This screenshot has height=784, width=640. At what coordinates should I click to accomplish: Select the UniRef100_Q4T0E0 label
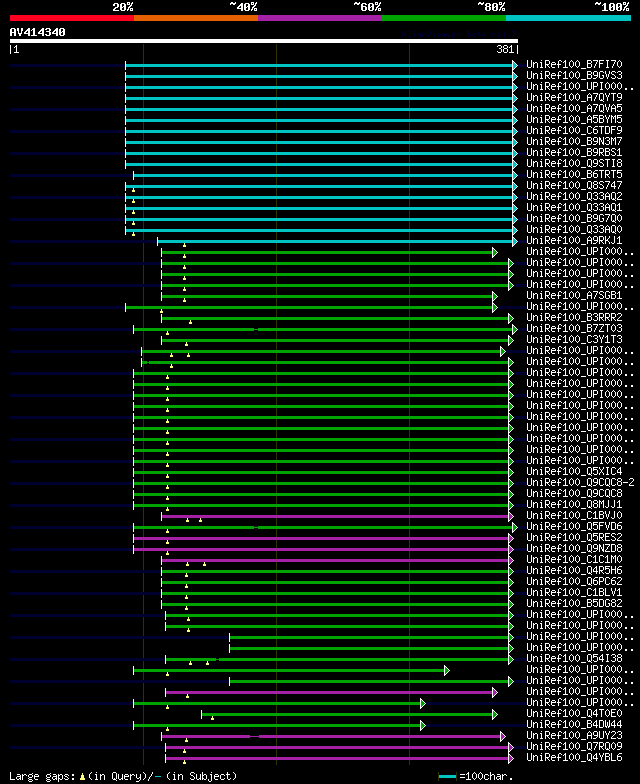click(x=574, y=714)
